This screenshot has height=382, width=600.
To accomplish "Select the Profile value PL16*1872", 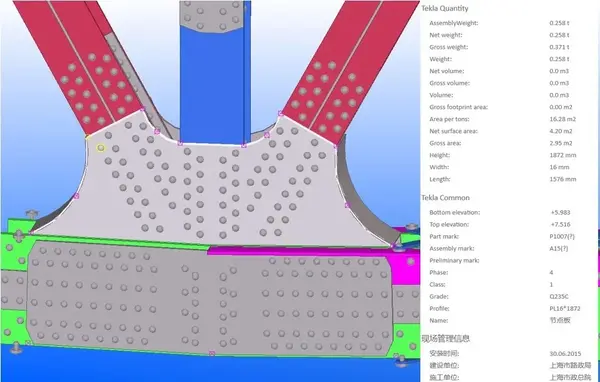I will [565, 309].
